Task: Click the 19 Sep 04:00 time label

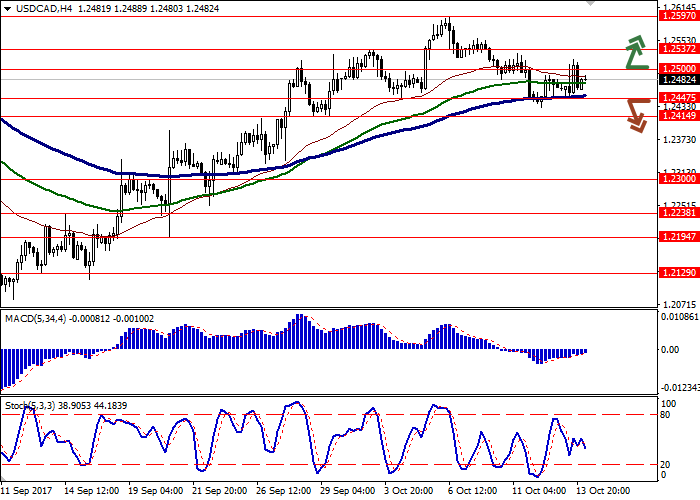Action: click(156, 491)
